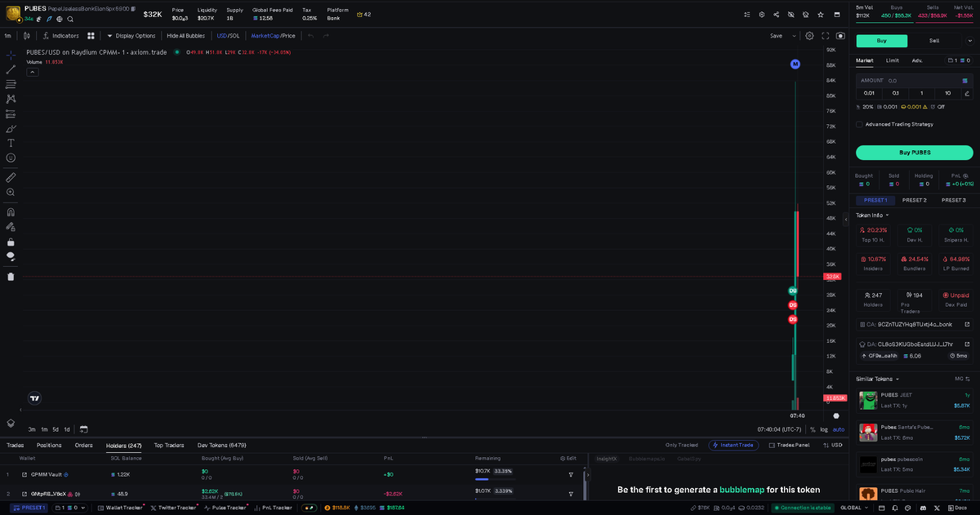
Task: Search the token with magnifier icon
Action: (70, 19)
